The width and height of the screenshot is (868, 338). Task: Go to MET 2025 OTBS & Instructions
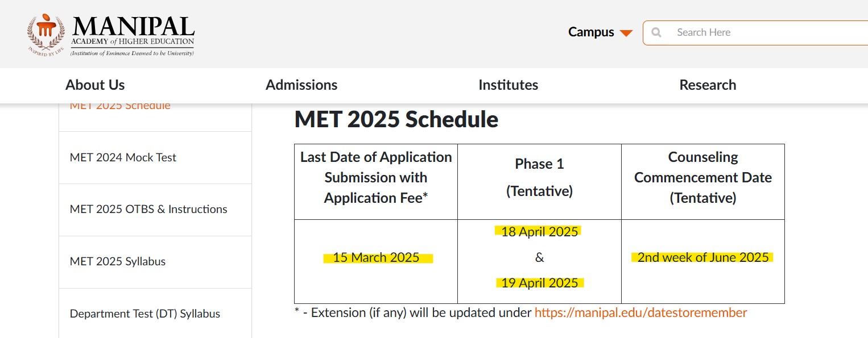click(x=148, y=210)
